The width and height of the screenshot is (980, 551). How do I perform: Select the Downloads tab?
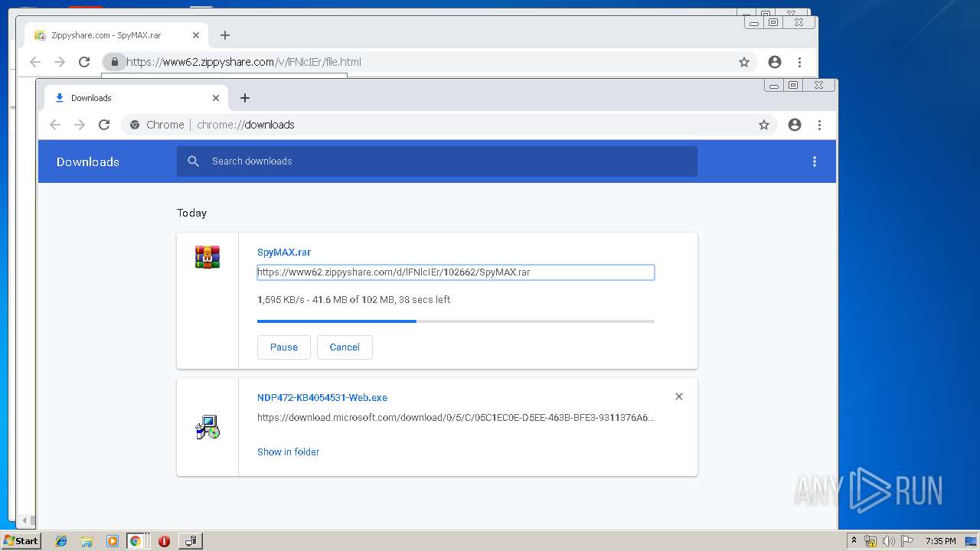coord(136,98)
